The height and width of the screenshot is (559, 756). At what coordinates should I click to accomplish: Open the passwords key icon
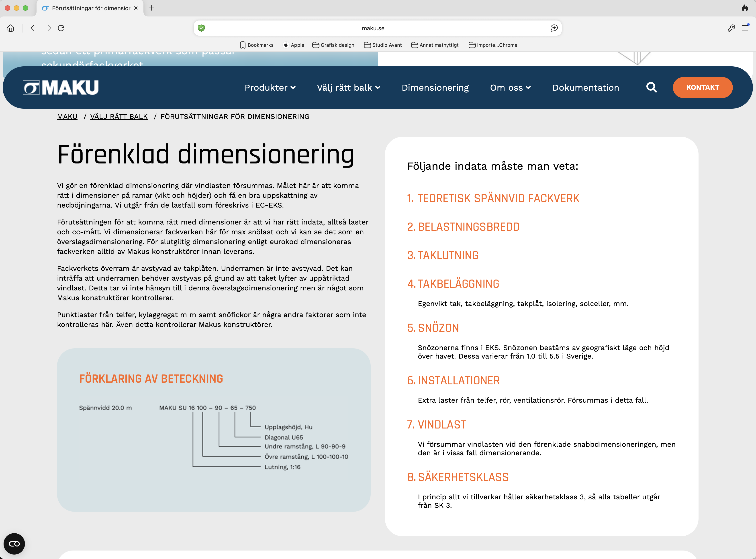pyautogui.click(x=731, y=28)
